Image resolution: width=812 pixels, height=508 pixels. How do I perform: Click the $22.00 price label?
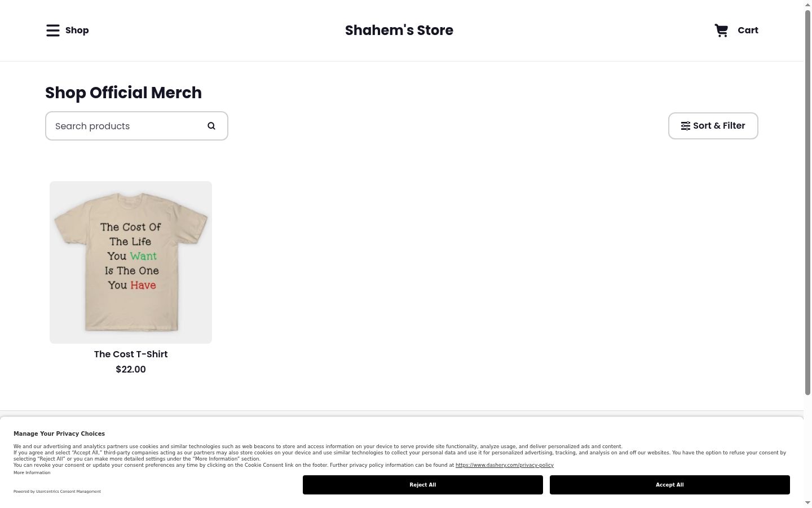point(131,370)
